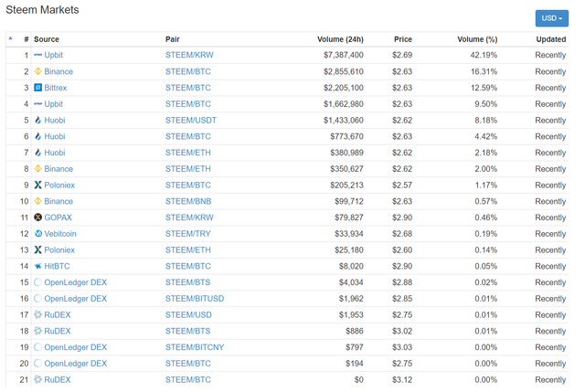Open STEEM/ETH pair for Huobi
The image size is (585, 392).
[188, 153]
